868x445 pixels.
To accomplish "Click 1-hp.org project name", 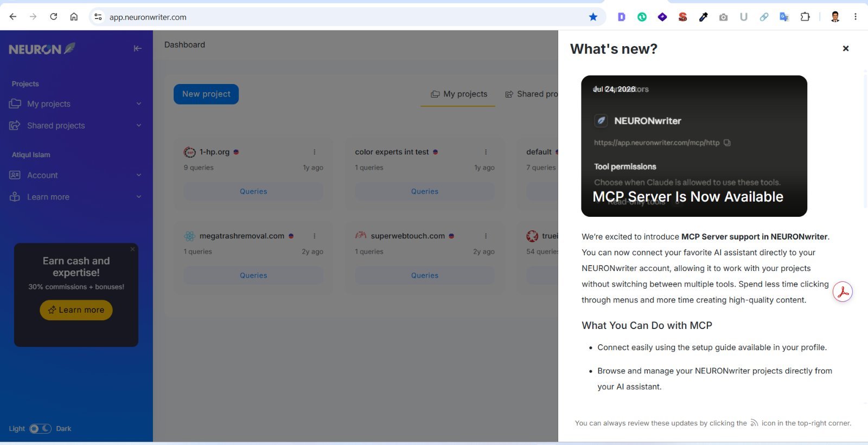I will point(214,152).
